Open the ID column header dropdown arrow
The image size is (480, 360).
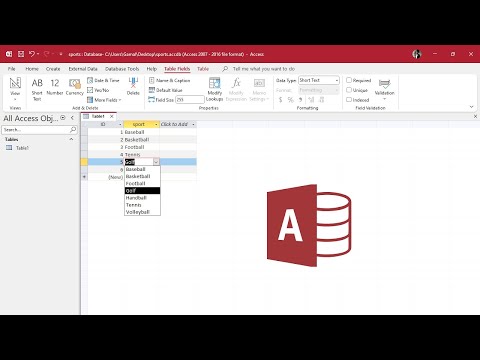(120, 124)
